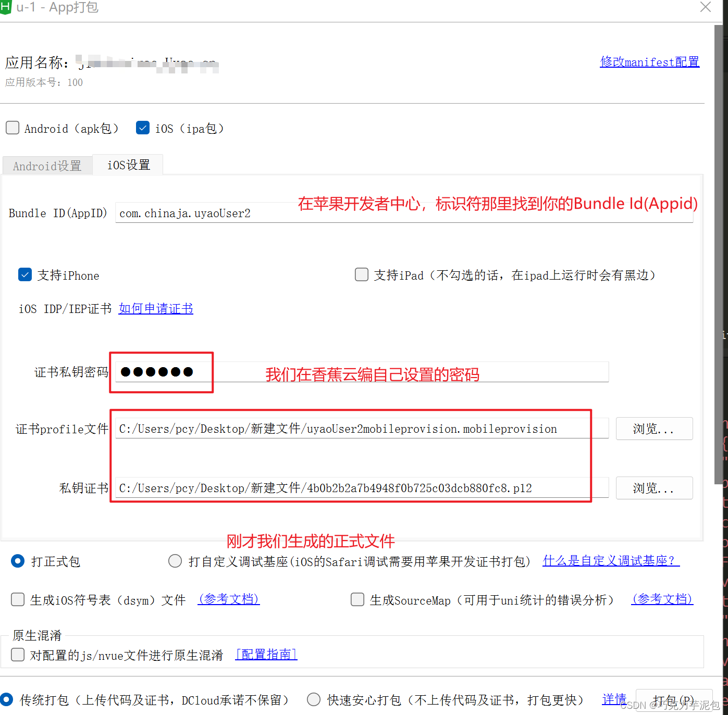Enable 生成iOS符号表 (dsym) 文件 checkbox
Screen dimensions: 728x715
tap(18, 599)
